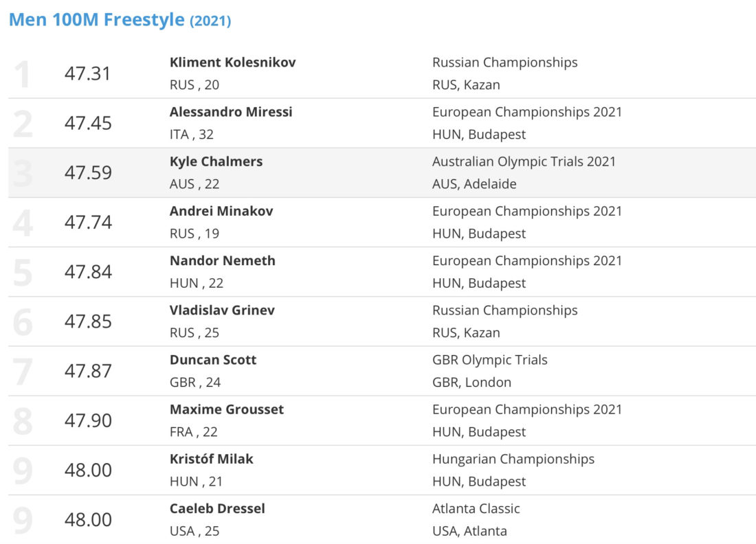Select Kyle Chalmers in the ranking
The height and width of the screenshot is (544, 756).
(x=216, y=161)
